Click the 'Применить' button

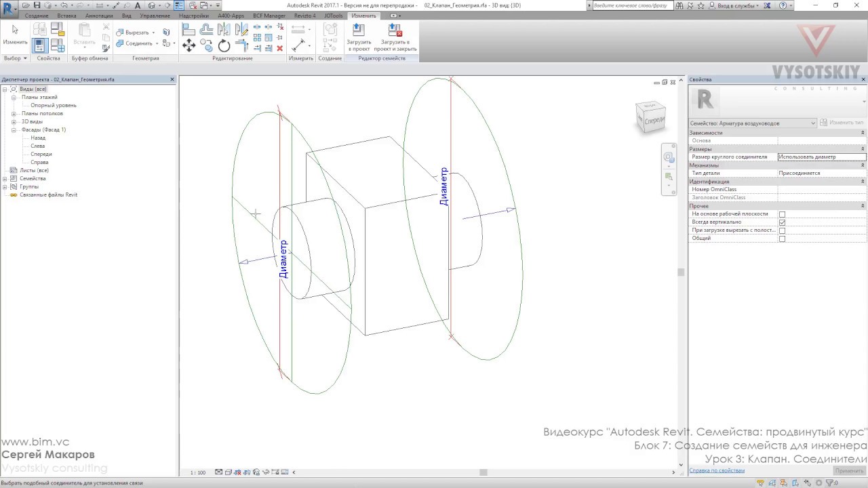click(x=850, y=470)
